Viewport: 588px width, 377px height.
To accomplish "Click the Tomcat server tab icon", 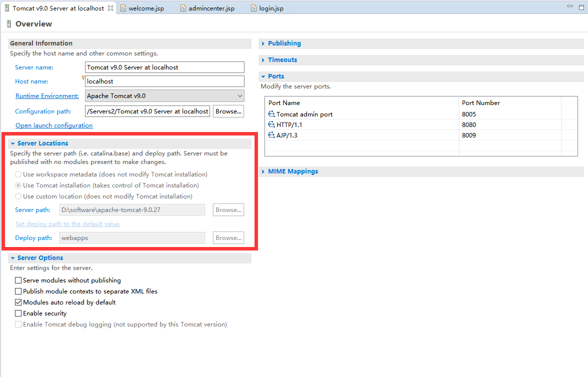I will coord(7,8).
